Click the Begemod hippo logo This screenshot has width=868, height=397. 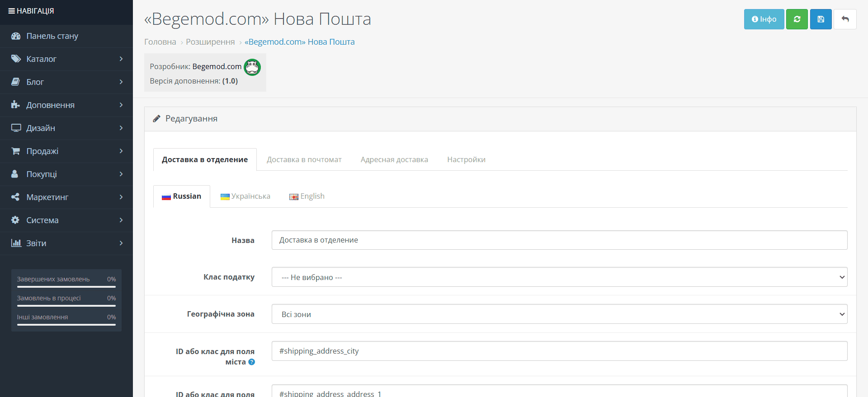[x=252, y=67]
